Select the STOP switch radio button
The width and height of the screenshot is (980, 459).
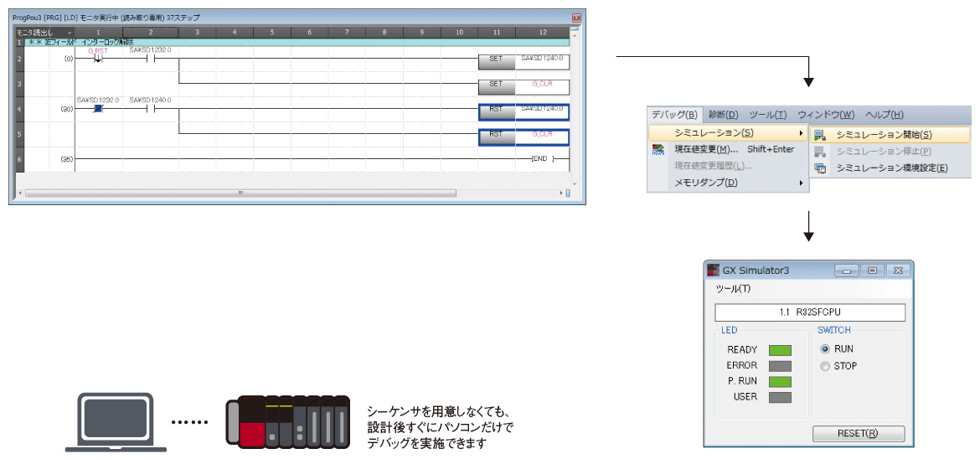click(x=825, y=366)
